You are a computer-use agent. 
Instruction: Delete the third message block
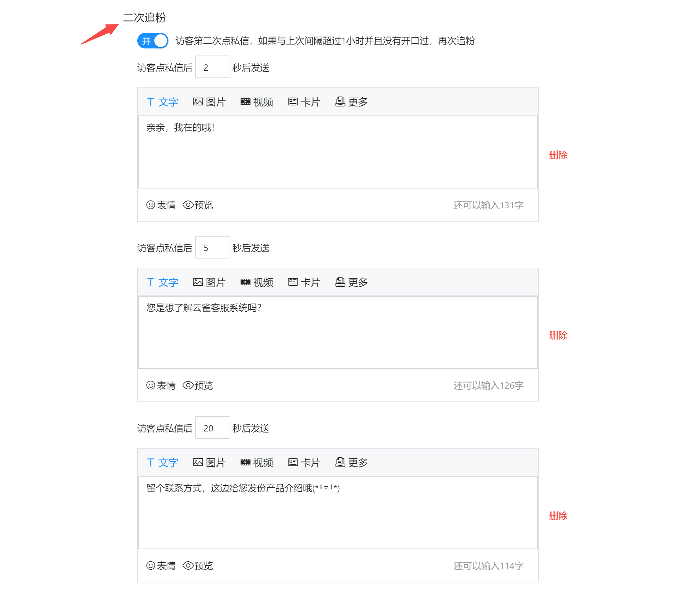pyautogui.click(x=558, y=516)
